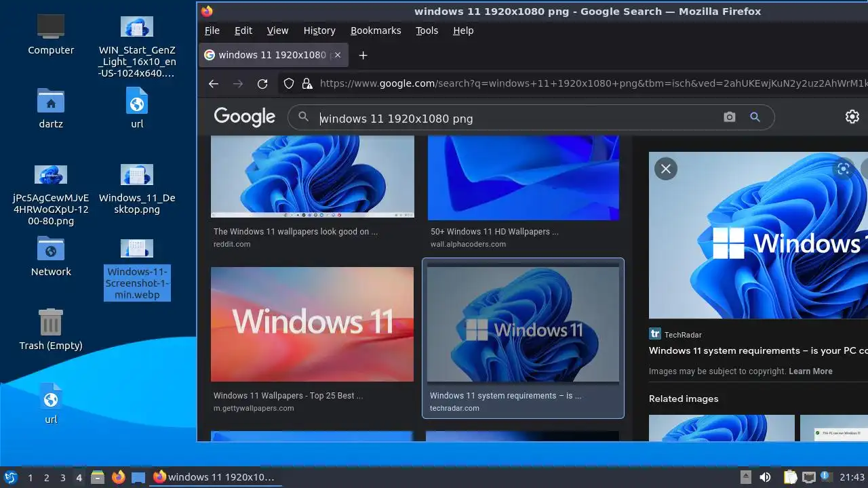Open the 50+ Windows 11 HD Wallpapers thumbnail

click(x=524, y=178)
